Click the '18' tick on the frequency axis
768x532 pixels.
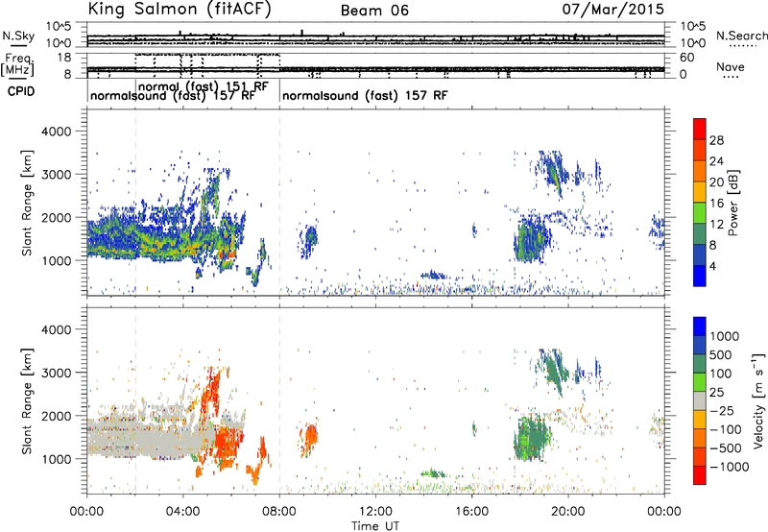(64, 58)
